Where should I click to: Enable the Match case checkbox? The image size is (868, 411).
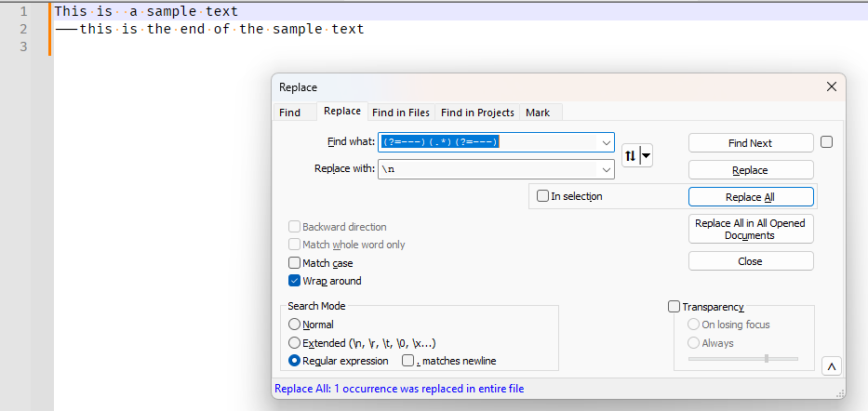[x=295, y=263]
